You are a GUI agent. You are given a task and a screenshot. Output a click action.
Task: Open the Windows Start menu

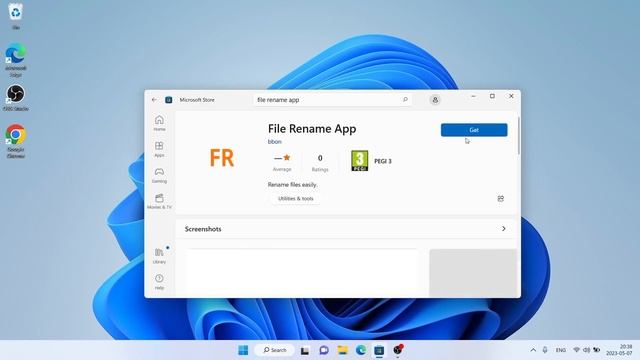(x=243, y=350)
